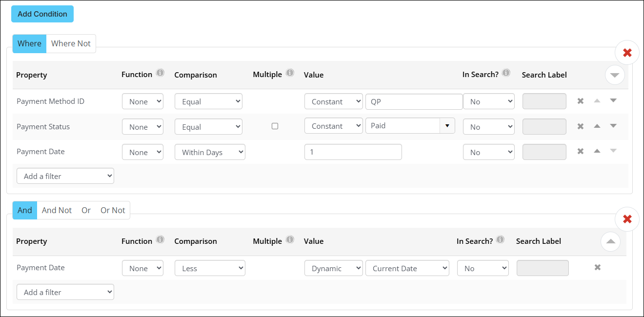Delete the first condition group with red X
This screenshot has width=644, height=317.
[627, 53]
